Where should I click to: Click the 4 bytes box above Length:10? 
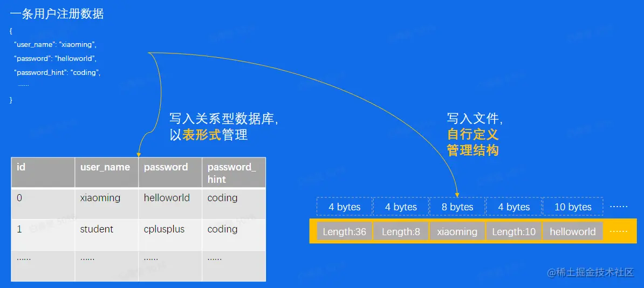(514, 207)
